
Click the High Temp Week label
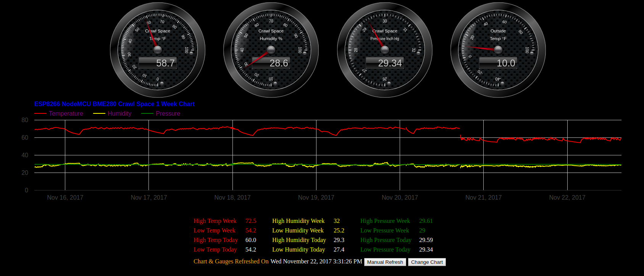(215, 221)
